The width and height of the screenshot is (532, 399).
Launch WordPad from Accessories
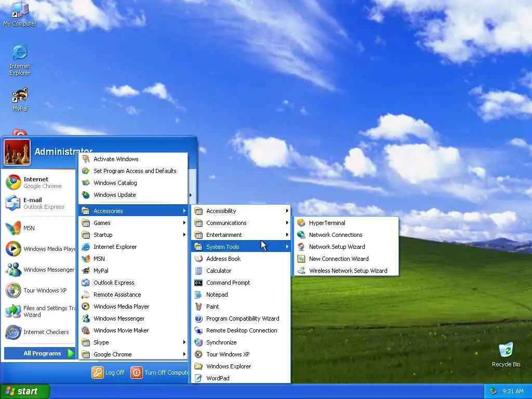(241, 378)
